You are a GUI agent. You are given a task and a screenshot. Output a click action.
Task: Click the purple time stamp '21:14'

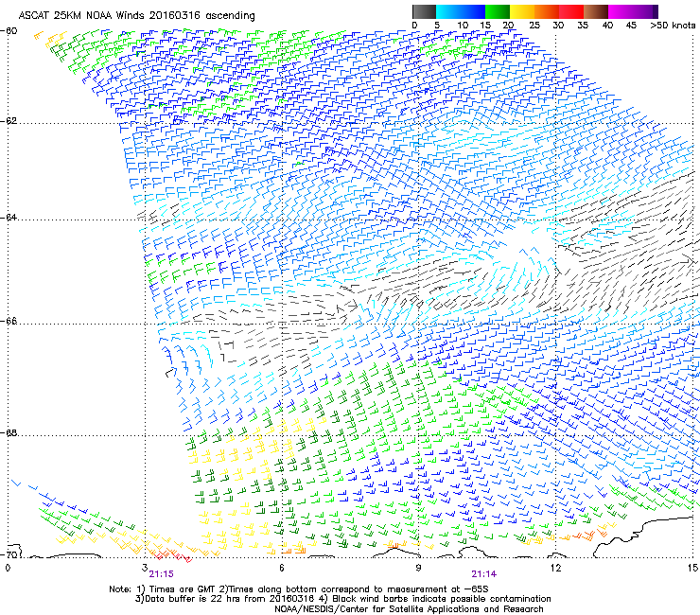point(484,574)
